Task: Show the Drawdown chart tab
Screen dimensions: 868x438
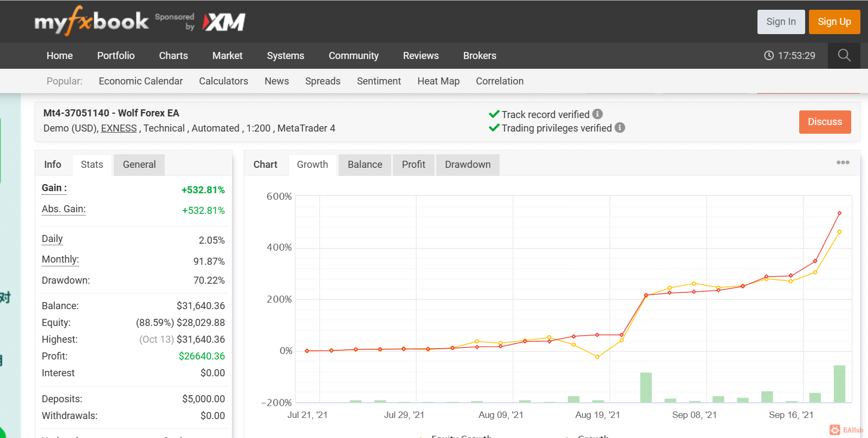Action: [468, 165]
